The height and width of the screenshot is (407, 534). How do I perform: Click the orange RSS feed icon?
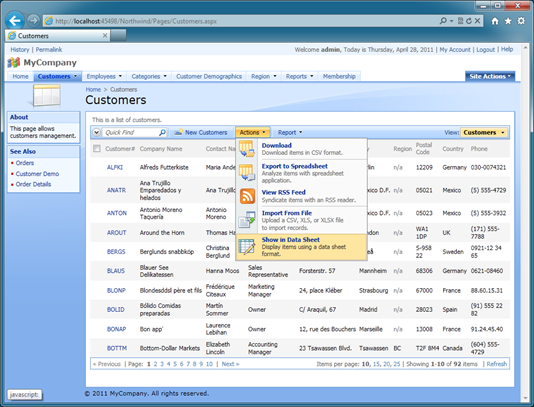coord(247,196)
